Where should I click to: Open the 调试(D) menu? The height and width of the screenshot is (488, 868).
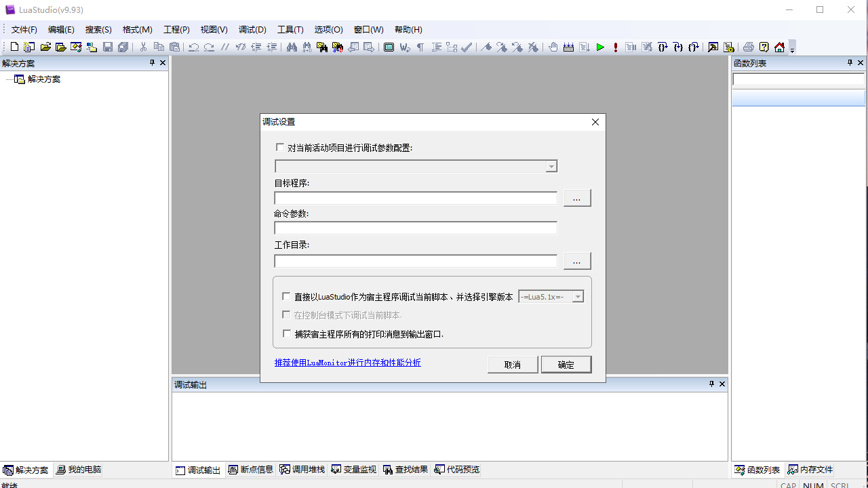[253, 29]
